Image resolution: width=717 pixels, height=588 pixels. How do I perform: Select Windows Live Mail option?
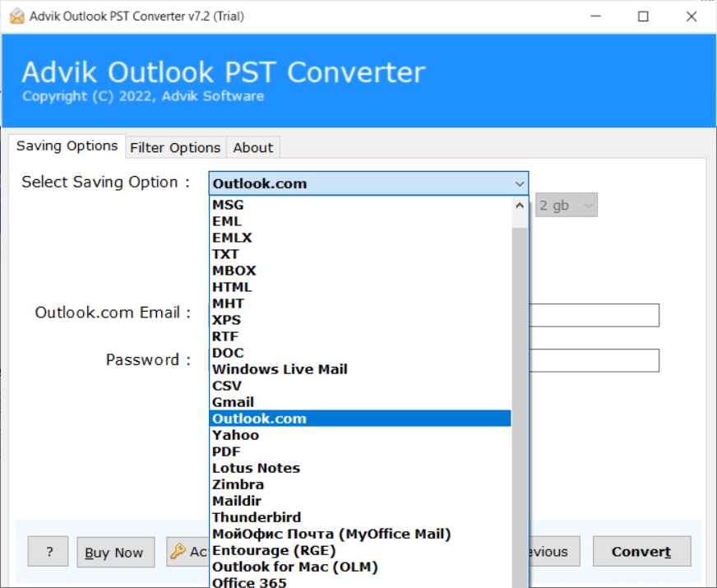point(360,369)
